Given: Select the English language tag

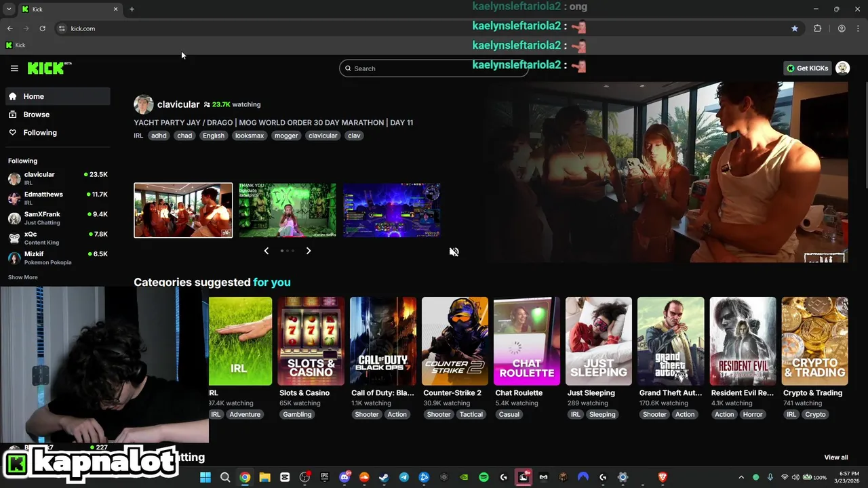Looking at the screenshot, I should pyautogui.click(x=213, y=136).
